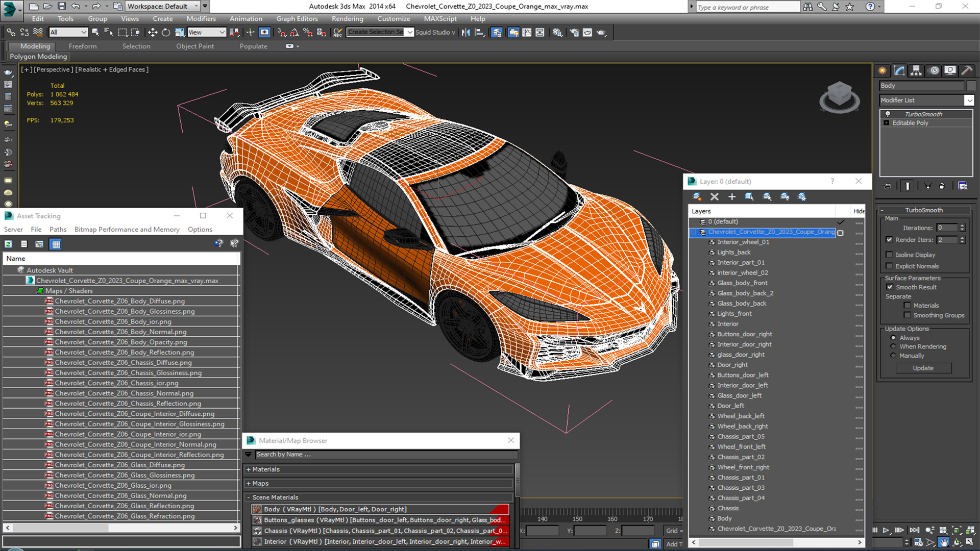
Task: Toggle the 3D Snaps icon
Action: pyautogui.click(x=281, y=32)
